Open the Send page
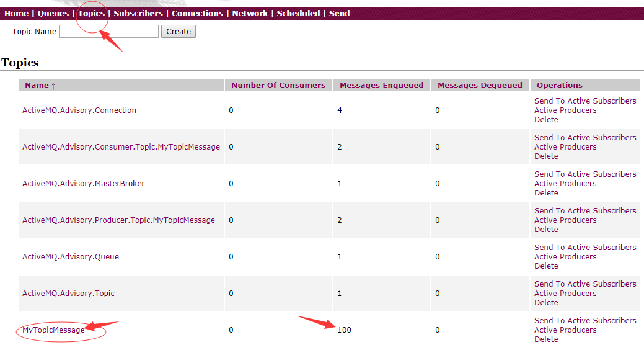 pos(339,13)
